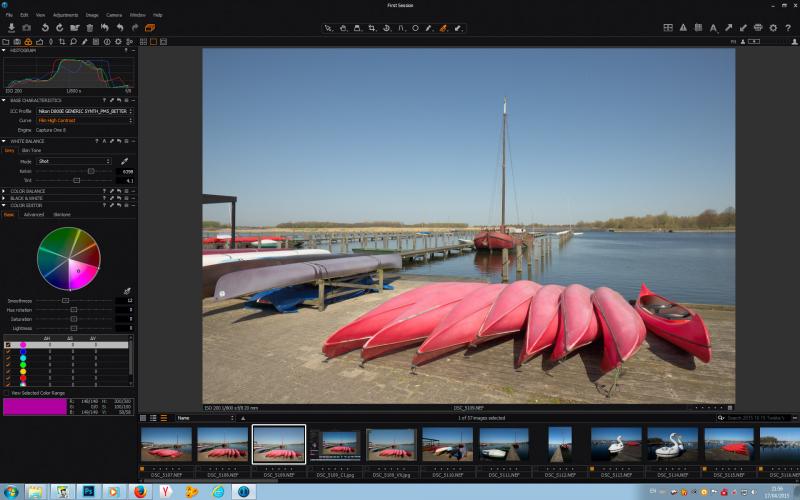Viewport: 800px width, 500px height.
Task: Adjust the Kelvin slider handle
Action: click(x=91, y=171)
